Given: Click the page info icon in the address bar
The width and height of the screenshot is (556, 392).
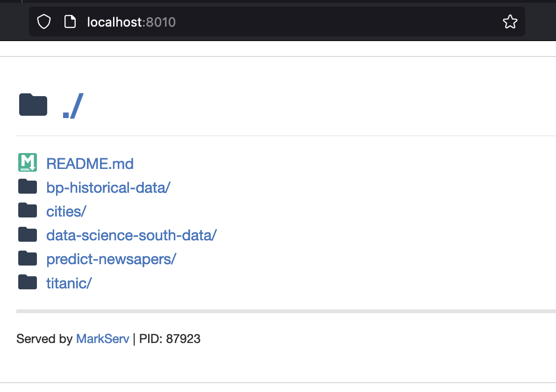Looking at the screenshot, I should pos(70,21).
